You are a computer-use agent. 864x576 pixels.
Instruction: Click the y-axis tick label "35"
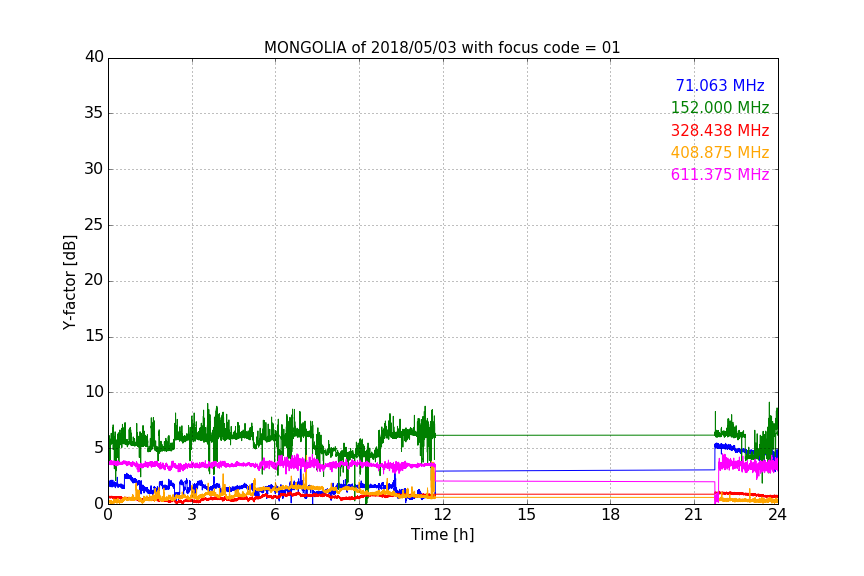tap(94, 113)
